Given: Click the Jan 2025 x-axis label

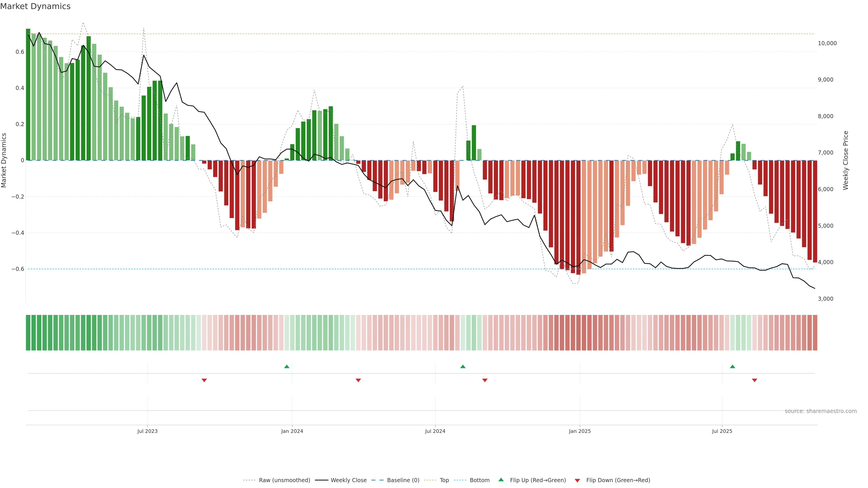Looking at the screenshot, I should pyautogui.click(x=580, y=431).
